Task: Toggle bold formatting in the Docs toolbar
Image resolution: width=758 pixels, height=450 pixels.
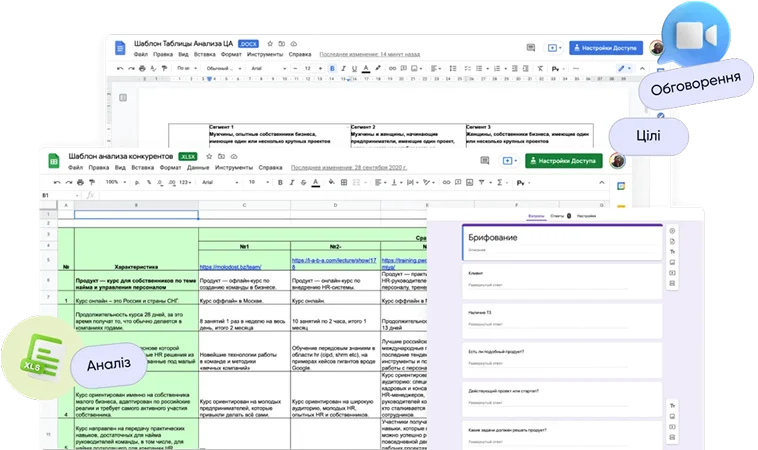Action: tap(332, 69)
